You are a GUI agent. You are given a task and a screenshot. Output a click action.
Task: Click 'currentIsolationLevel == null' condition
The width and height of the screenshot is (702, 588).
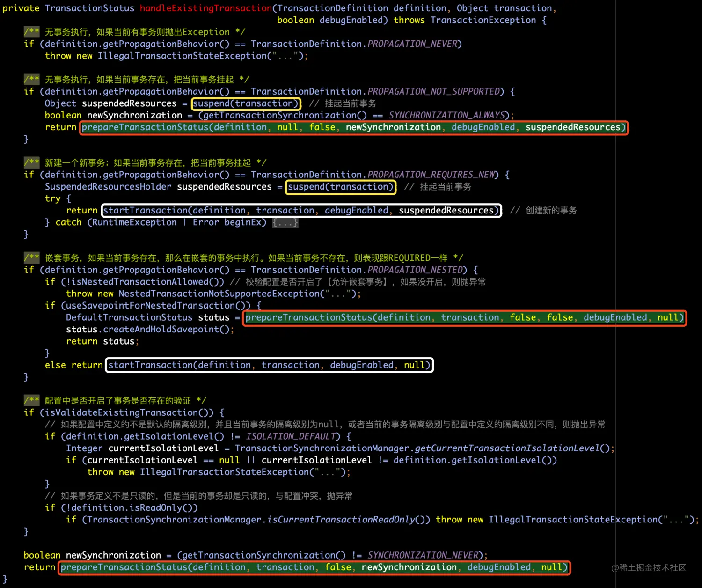163,461
